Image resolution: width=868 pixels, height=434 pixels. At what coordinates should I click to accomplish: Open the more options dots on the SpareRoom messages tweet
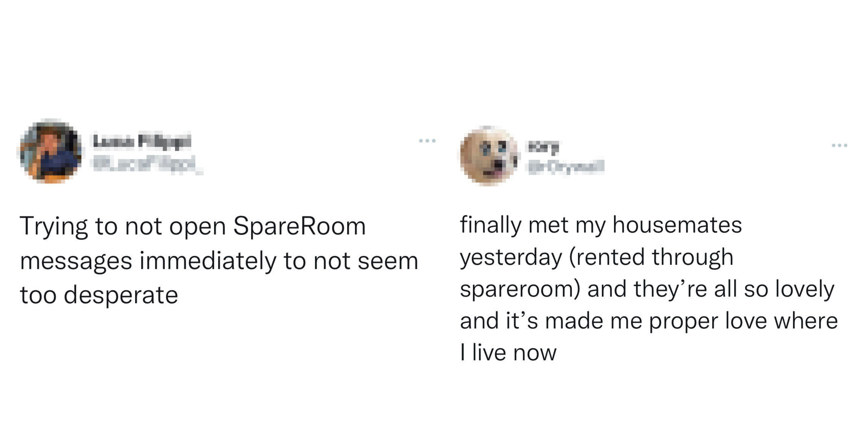tap(427, 141)
